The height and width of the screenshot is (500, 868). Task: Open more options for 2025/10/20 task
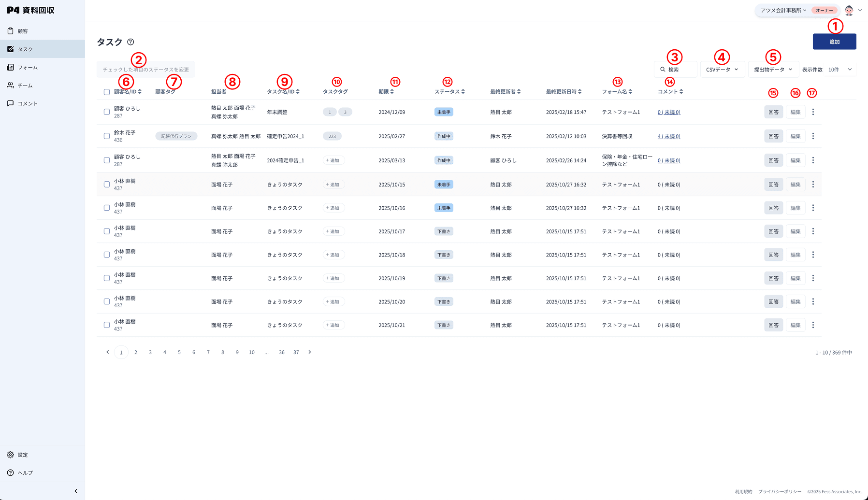pos(813,301)
